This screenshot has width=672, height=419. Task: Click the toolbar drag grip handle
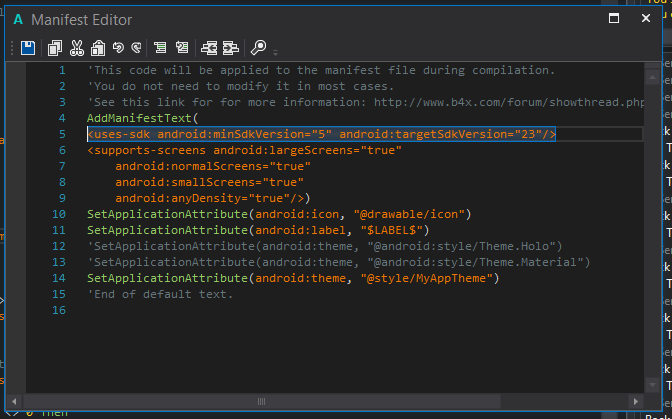coord(12,48)
